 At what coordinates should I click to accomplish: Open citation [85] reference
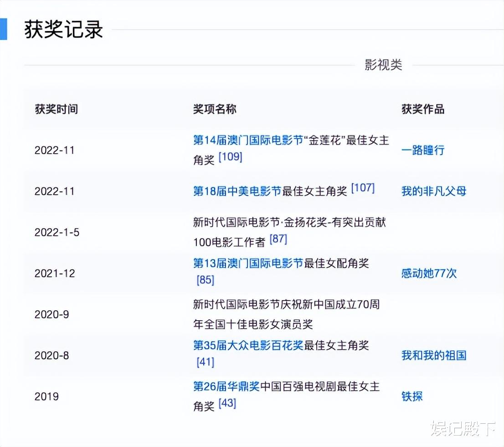point(206,280)
